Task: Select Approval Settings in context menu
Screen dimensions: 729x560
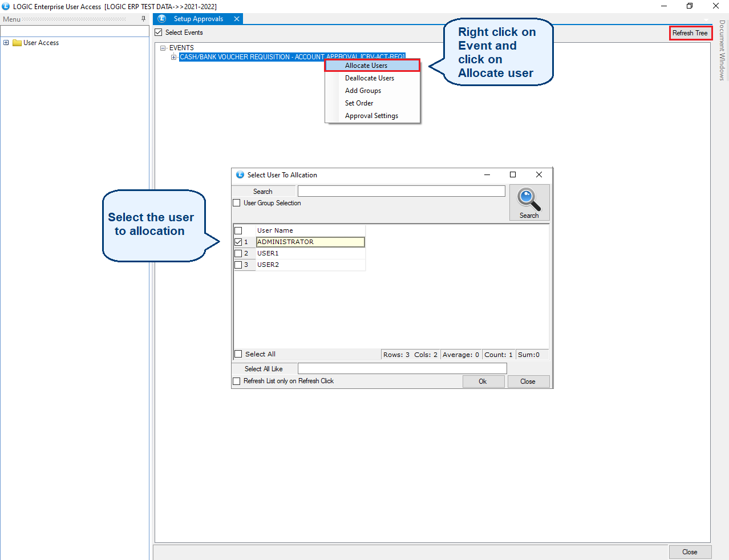Action: pyautogui.click(x=371, y=116)
